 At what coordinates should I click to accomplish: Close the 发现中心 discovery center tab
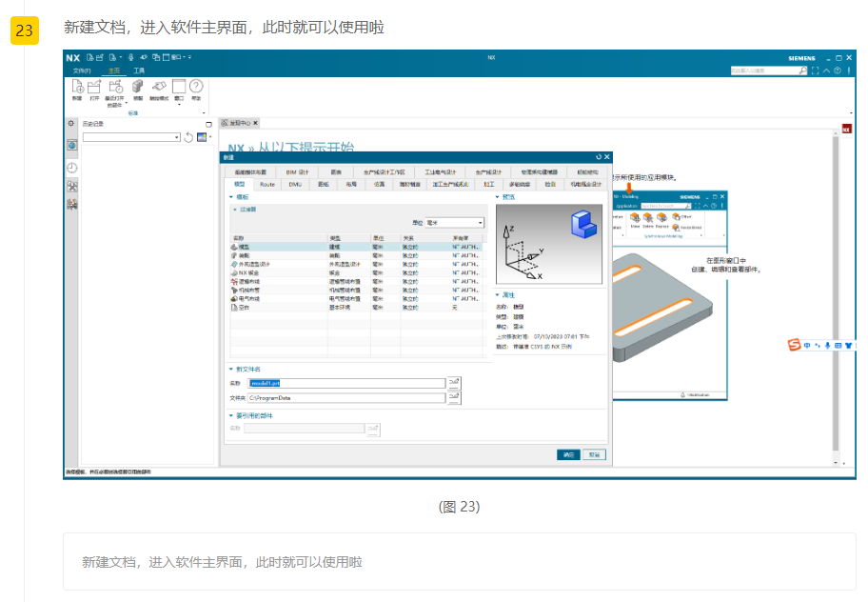click(x=255, y=123)
